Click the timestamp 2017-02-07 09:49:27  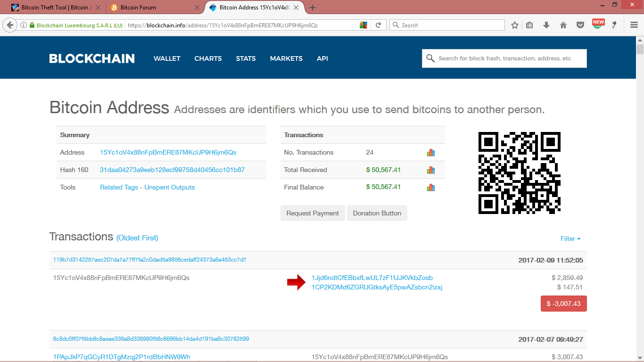(551, 339)
